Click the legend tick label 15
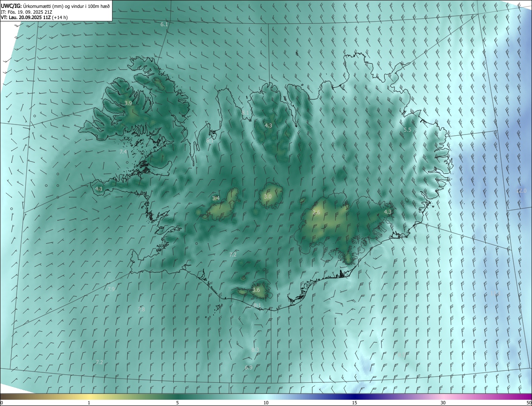The height and width of the screenshot is (406, 532). click(355, 403)
